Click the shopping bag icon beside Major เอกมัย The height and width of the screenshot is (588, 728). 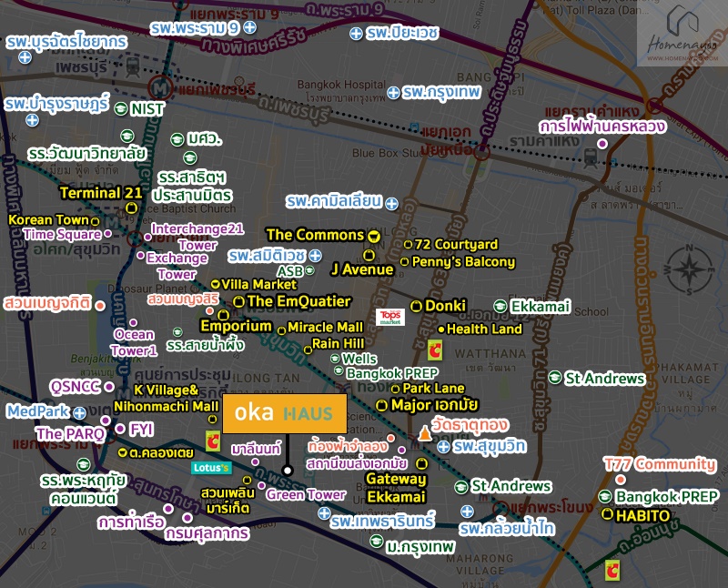(x=381, y=405)
